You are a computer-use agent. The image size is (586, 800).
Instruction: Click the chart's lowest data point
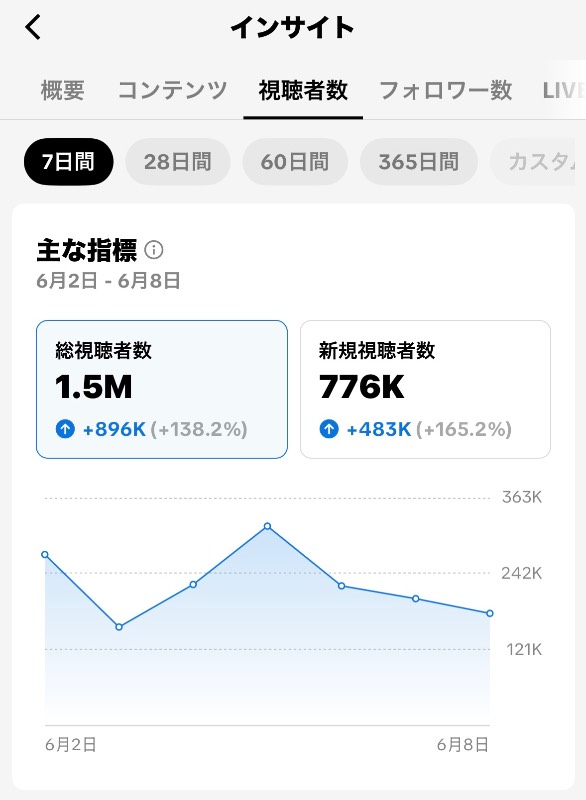[x=119, y=627]
